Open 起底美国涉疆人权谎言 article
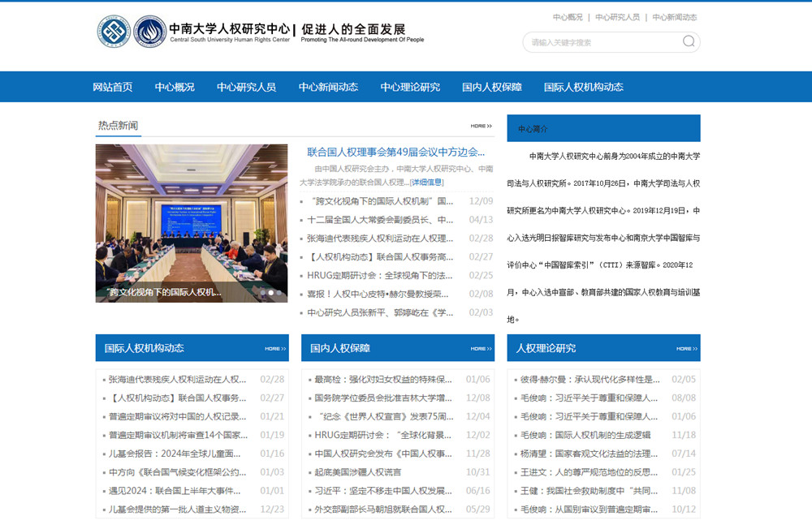 pyautogui.click(x=357, y=472)
